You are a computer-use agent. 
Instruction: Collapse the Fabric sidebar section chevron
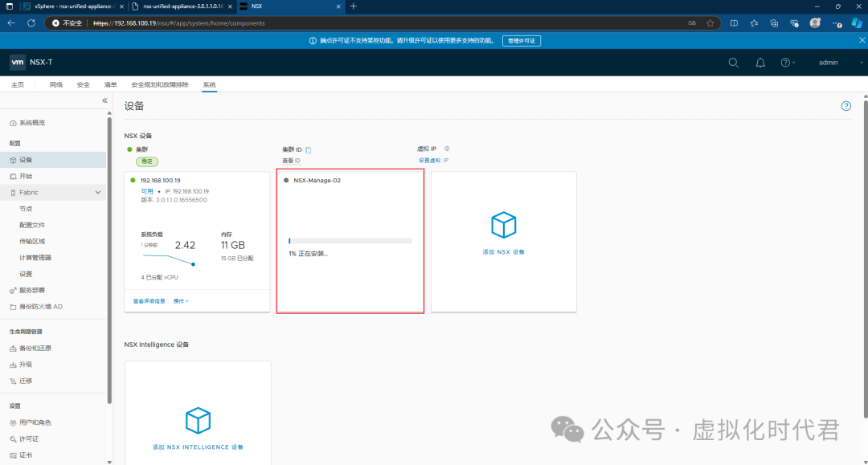[98, 193]
